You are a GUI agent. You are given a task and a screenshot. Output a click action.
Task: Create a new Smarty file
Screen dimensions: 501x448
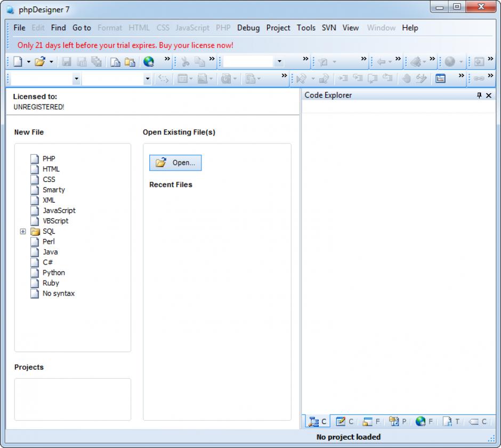47,190
